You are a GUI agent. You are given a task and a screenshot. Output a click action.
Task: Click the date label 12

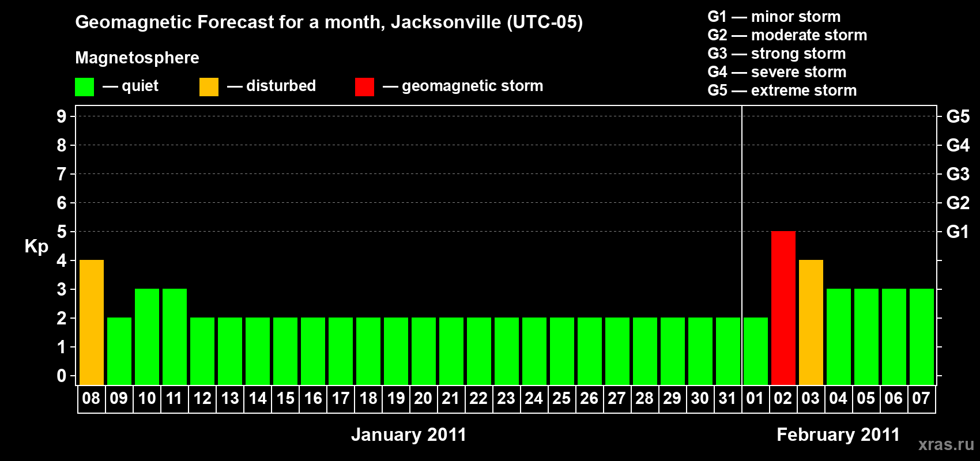coord(202,398)
